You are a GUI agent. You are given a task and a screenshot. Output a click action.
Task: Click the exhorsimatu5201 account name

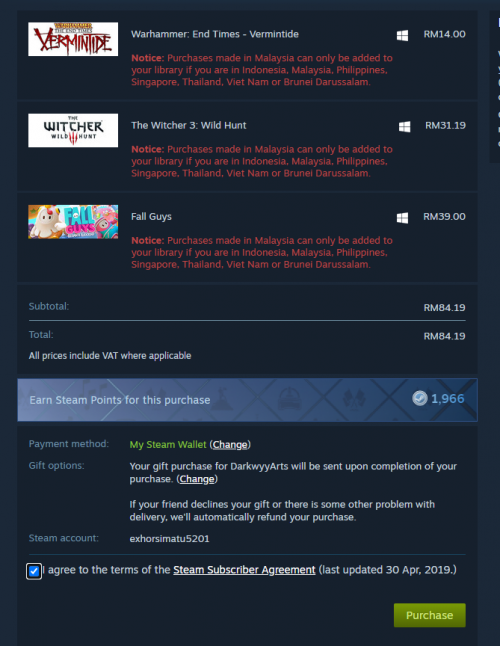(x=169, y=538)
